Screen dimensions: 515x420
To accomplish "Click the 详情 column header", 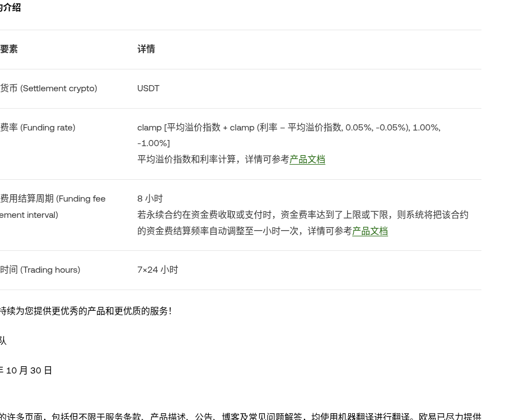I will [146, 49].
